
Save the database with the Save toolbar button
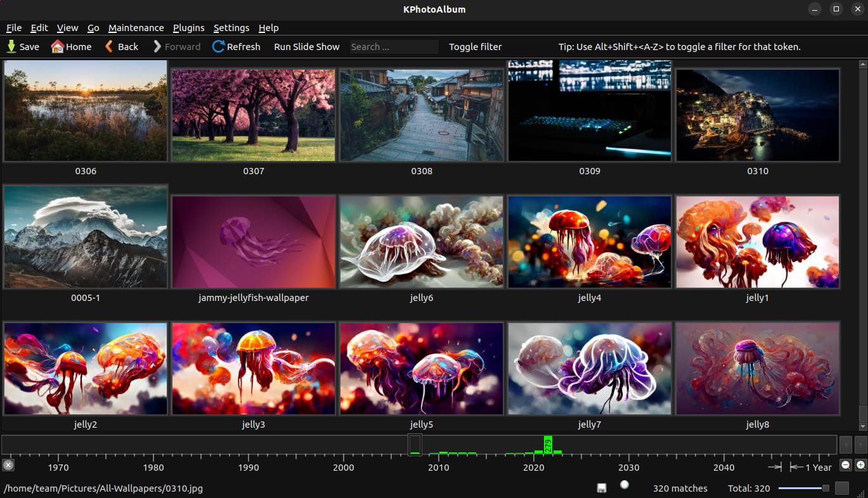(x=23, y=46)
